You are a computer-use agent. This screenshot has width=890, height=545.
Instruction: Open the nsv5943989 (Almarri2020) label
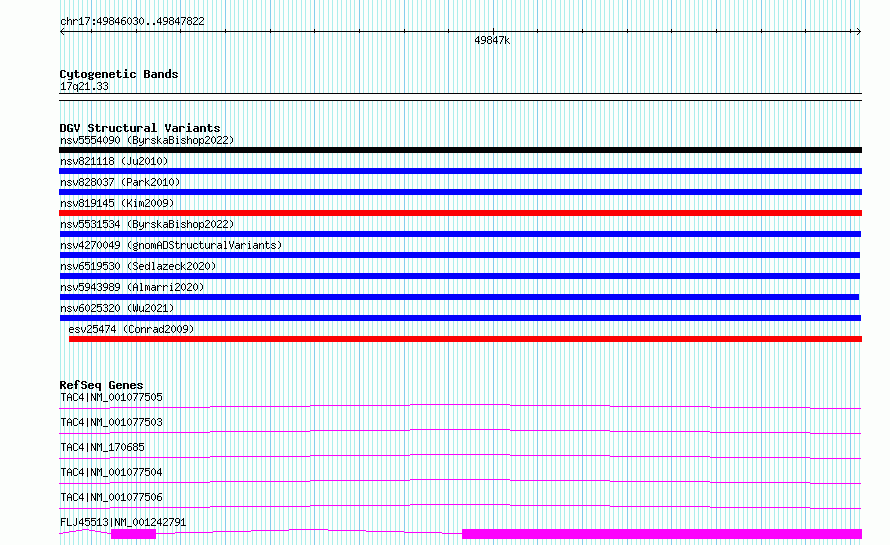click(x=132, y=287)
